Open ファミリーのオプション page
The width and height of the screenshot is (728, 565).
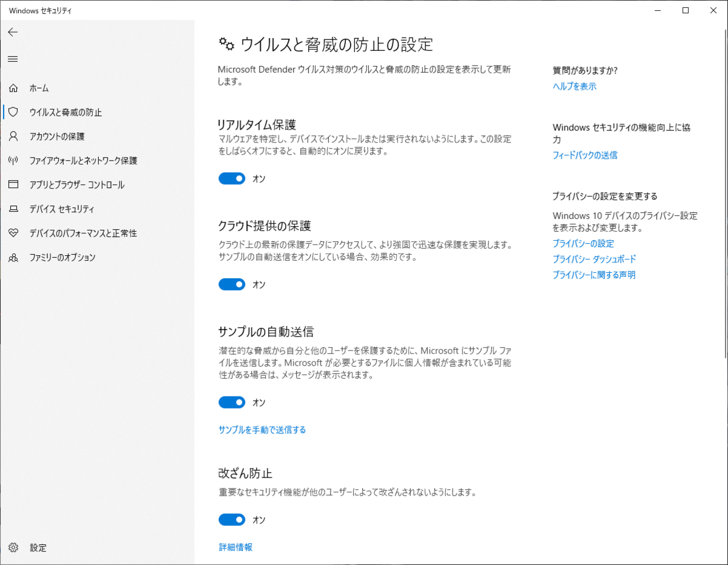[x=97, y=258]
